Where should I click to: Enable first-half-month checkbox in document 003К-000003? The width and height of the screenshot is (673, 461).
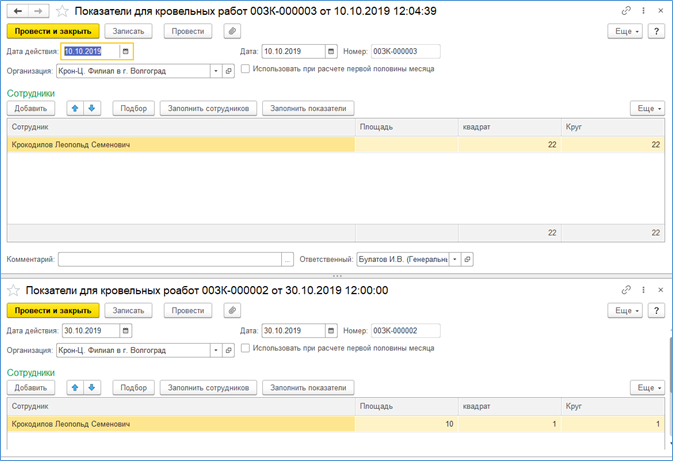[246, 70]
